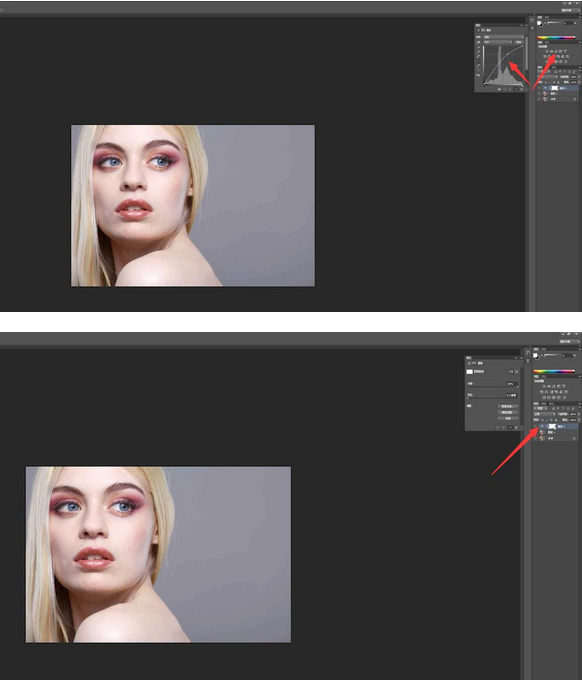
Task: Click the Invert button in the Masks panel
Action: pos(508,418)
